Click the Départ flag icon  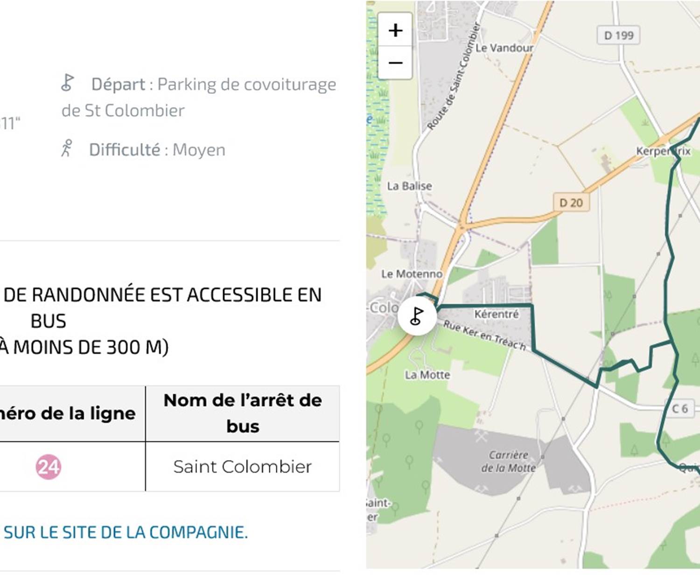(68, 83)
